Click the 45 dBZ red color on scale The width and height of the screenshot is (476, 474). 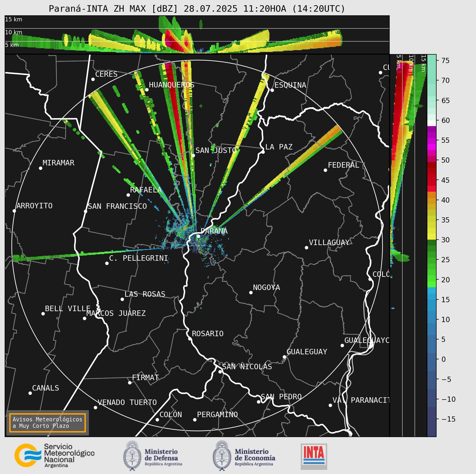tap(432, 180)
